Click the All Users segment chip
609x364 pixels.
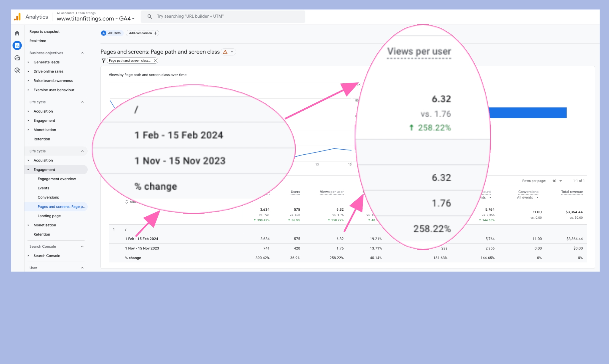pos(112,33)
